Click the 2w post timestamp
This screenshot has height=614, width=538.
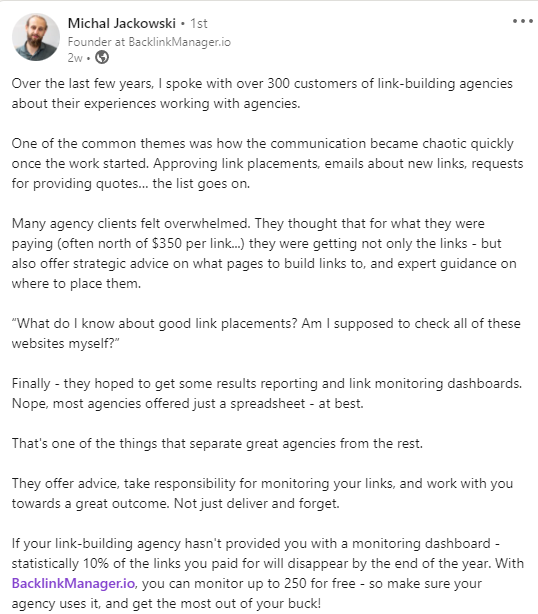pyautogui.click(x=75, y=58)
